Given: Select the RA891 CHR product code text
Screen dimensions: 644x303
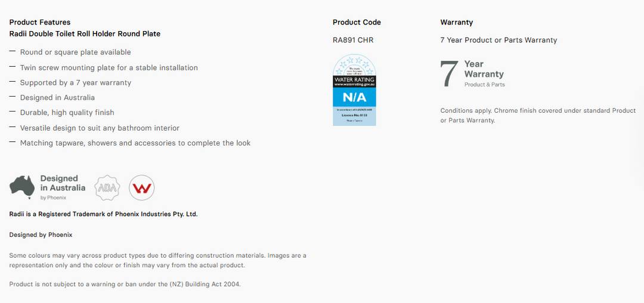Looking at the screenshot, I should coord(353,40).
